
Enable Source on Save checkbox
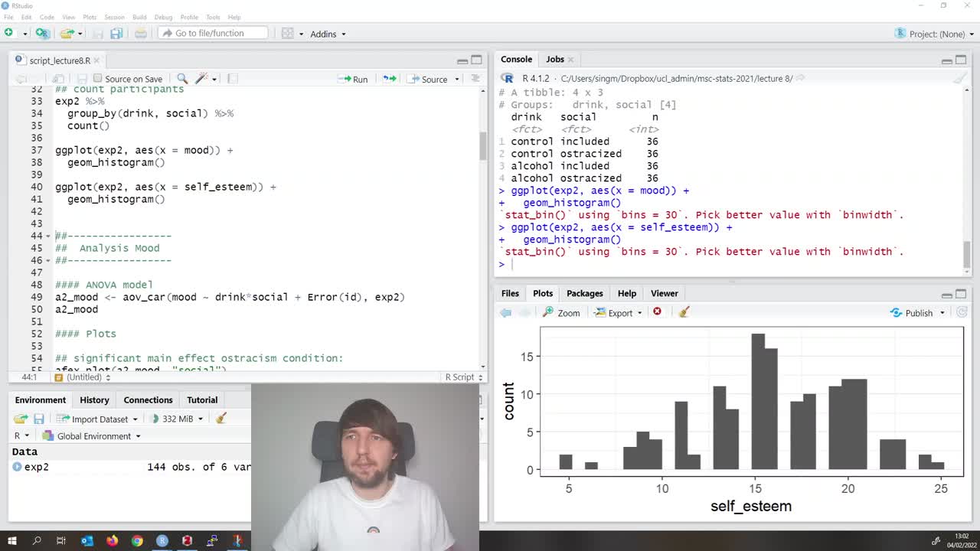tap(98, 78)
